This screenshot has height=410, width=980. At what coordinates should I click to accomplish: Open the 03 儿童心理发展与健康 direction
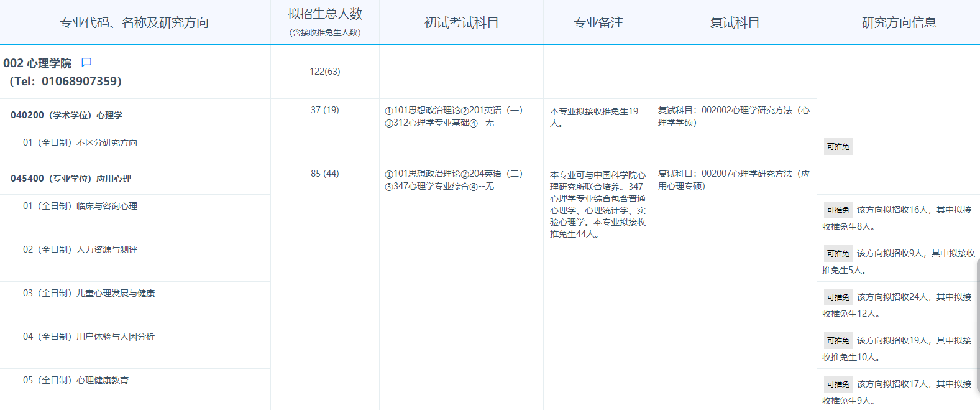[89, 293]
